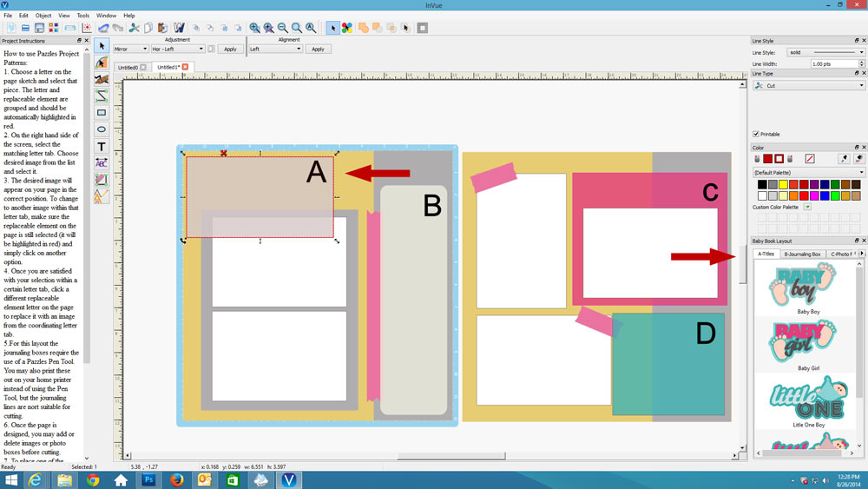This screenshot has width=868, height=489.
Task: Select the Ellipse shape tool
Action: [102, 129]
